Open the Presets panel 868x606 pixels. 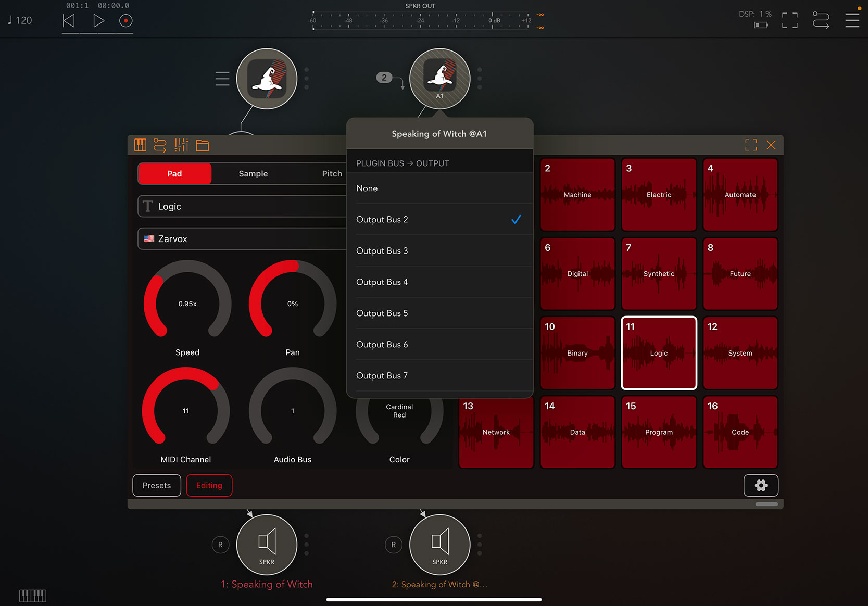tap(156, 485)
